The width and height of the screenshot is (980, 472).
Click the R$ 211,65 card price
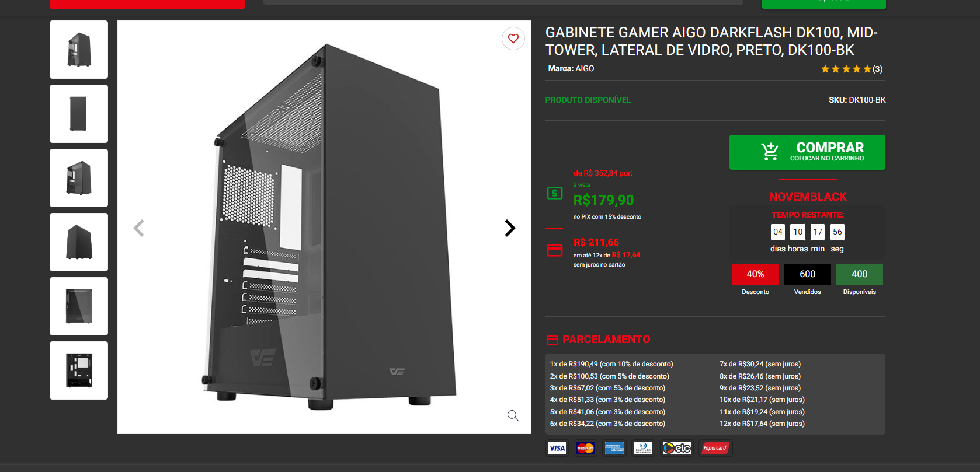click(x=596, y=242)
